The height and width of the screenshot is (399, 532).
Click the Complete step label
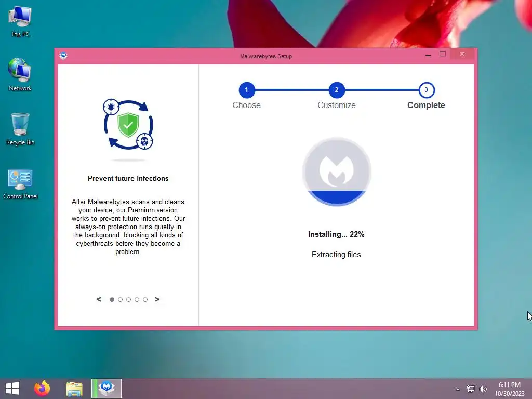426,105
